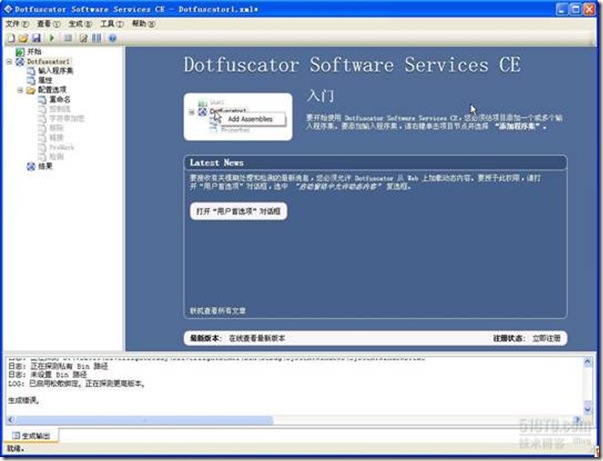603x461 pixels.
Task: Select the grayed 字符串加密 tree item
Action: (x=67, y=118)
